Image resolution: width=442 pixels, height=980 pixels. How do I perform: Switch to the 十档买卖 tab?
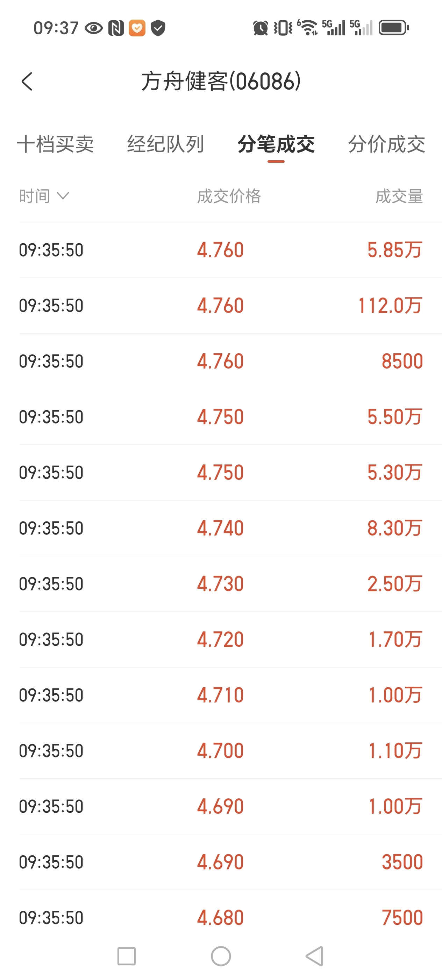(56, 144)
